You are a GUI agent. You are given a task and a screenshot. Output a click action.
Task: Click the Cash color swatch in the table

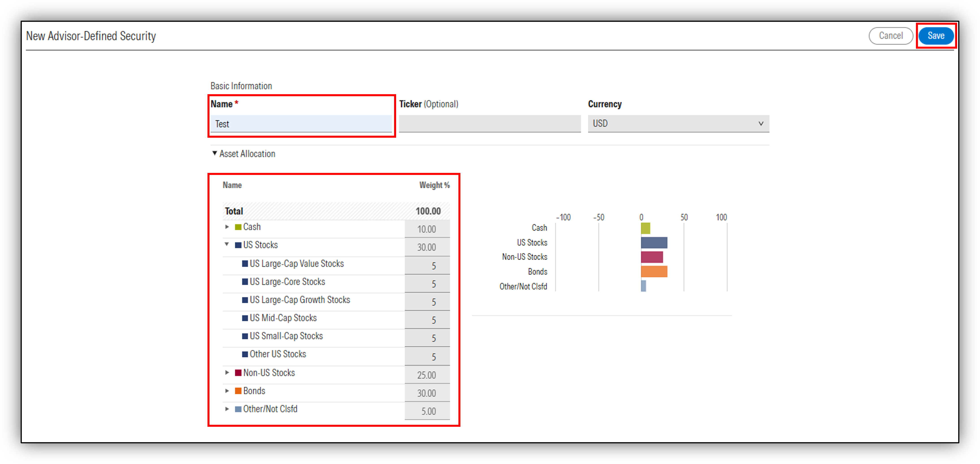pos(238,227)
